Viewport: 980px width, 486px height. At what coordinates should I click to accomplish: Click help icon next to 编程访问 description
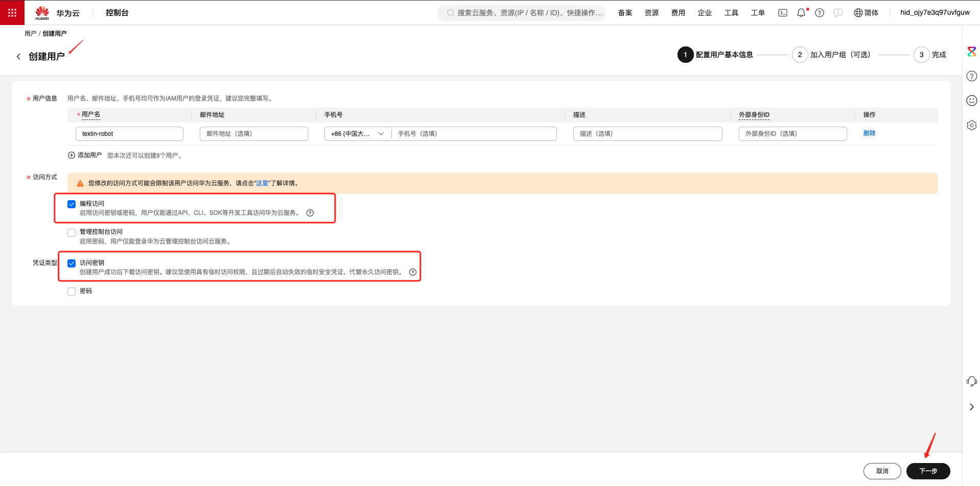[310, 213]
